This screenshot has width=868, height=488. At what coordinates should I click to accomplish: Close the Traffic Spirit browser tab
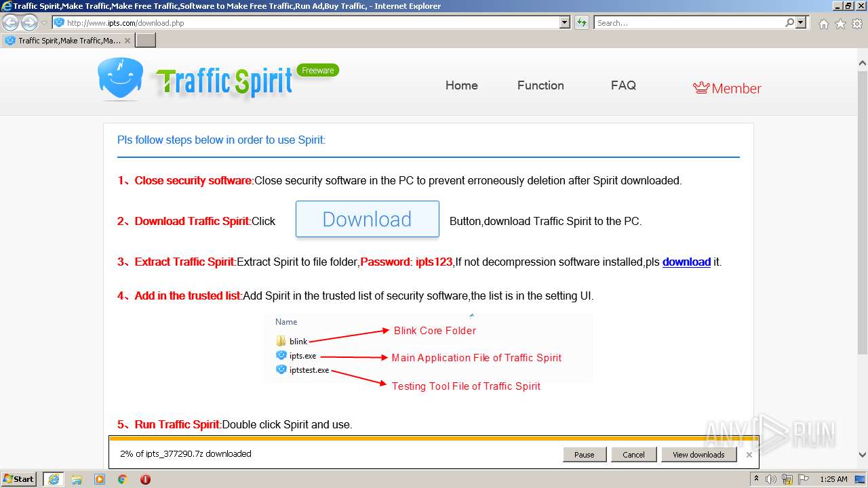[127, 41]
